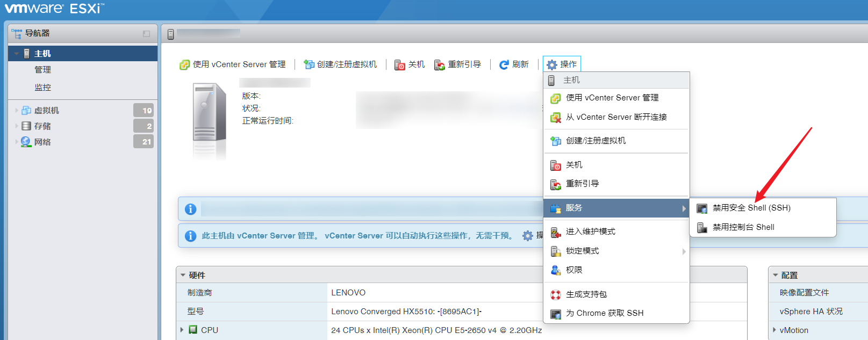Screen dimensions: 868x340
Task: Click the virtual machines count badge 10
Action: 144,111
